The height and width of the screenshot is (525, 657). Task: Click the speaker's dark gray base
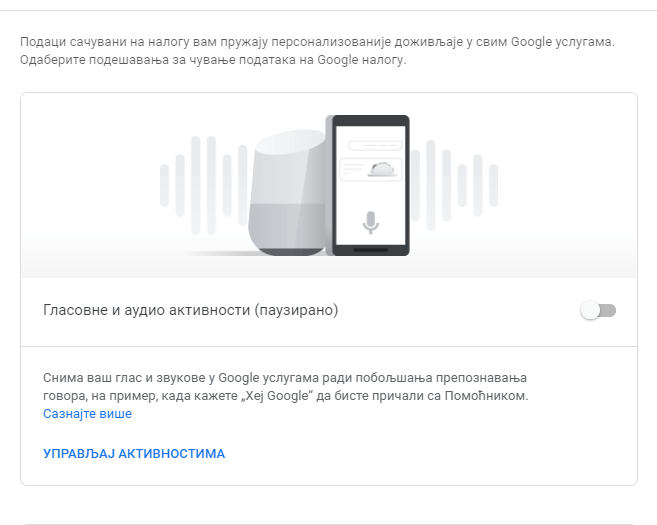[x=289, y=251]
